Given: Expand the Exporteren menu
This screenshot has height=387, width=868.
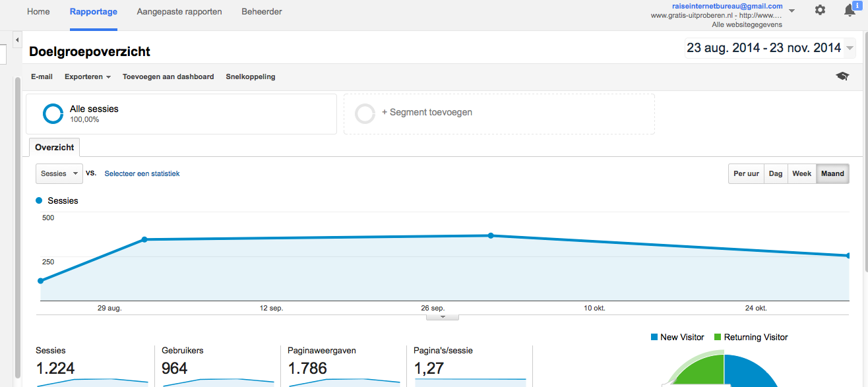Looking at the screenshot, I should point(88,76).
